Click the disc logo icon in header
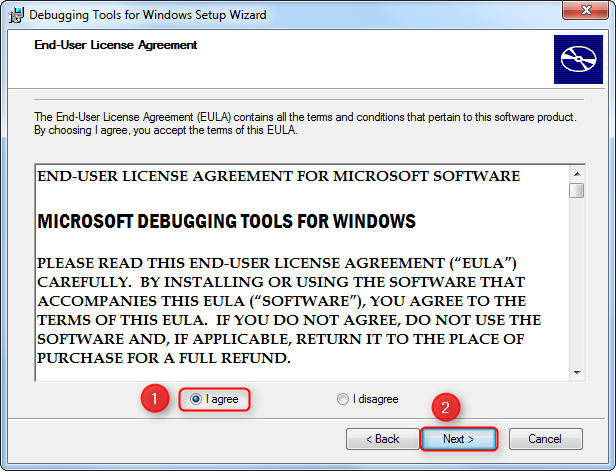This screenshot has height=471, width=616. click(x=578, y=59)
